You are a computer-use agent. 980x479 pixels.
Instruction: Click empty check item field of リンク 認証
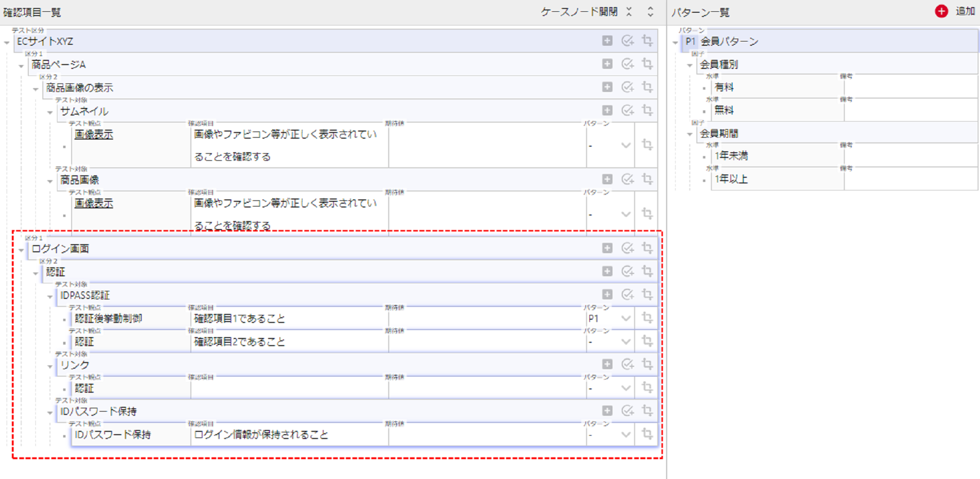(289, 388)
